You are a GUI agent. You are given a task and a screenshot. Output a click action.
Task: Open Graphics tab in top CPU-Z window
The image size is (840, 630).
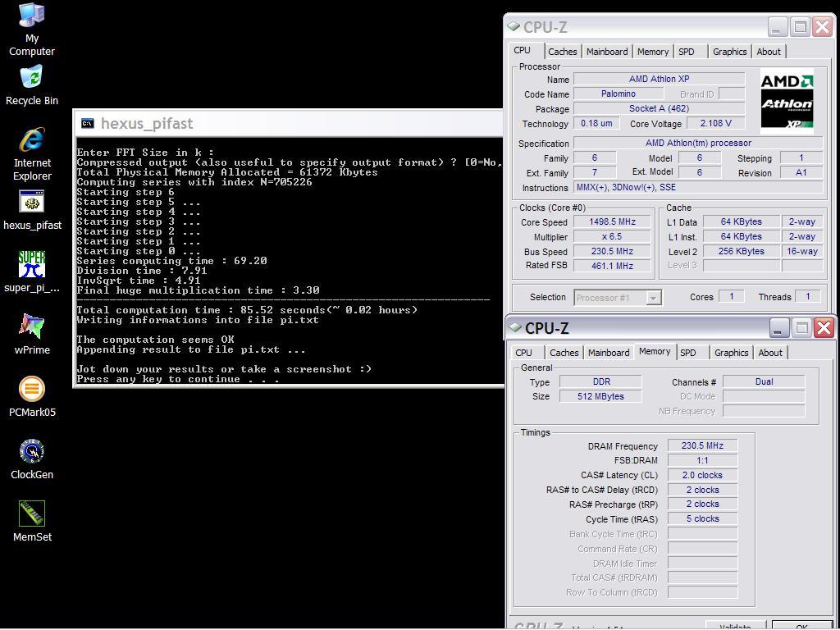click(x=729, y=52)
